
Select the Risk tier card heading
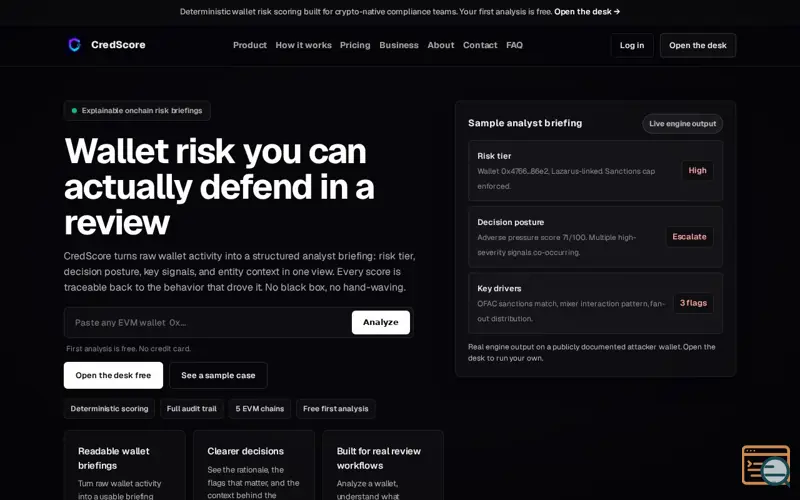(x=494, y=156)
